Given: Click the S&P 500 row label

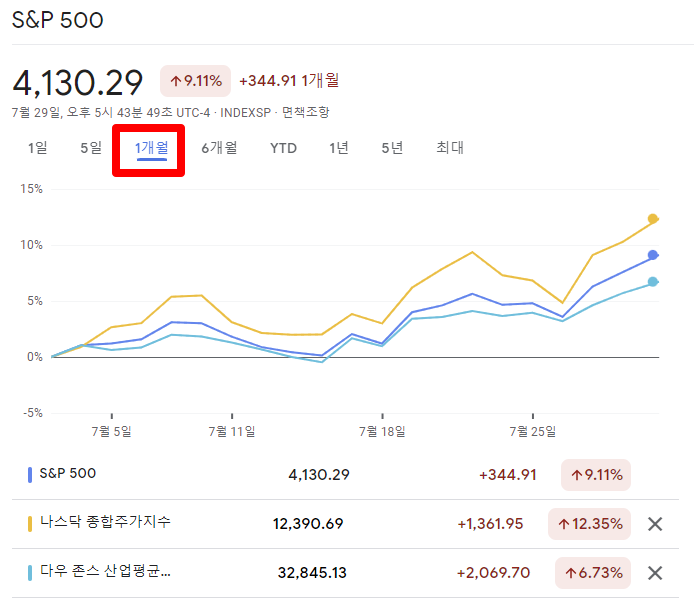Looking at the screenshot, I should 68,473.
